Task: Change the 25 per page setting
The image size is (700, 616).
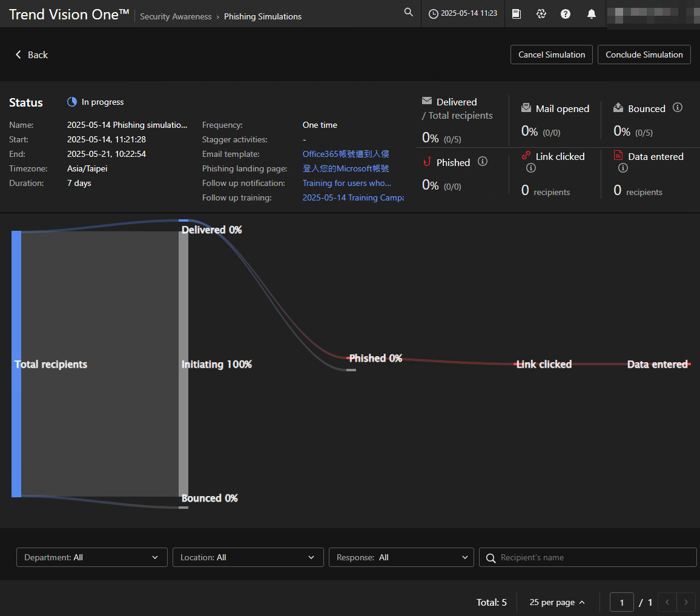Action: (x=557, y=602)
